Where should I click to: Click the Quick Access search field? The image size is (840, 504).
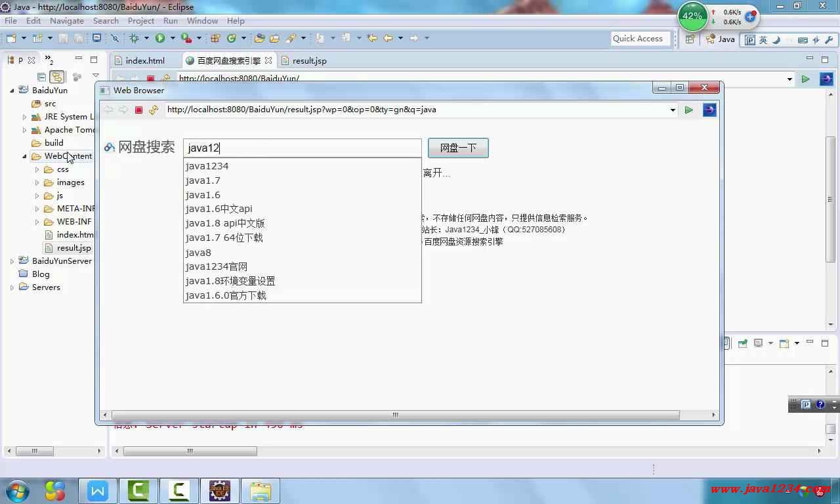tap(641, 39)
